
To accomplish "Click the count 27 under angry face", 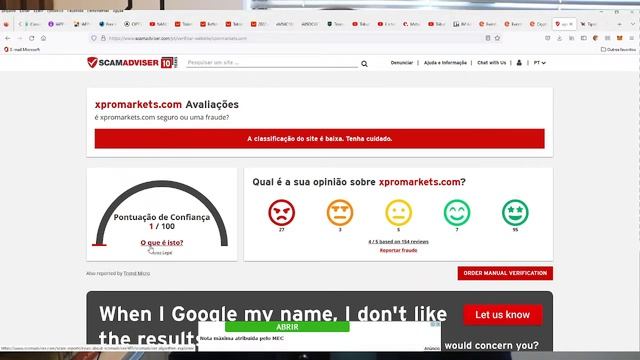I will (x=281, y=230).
